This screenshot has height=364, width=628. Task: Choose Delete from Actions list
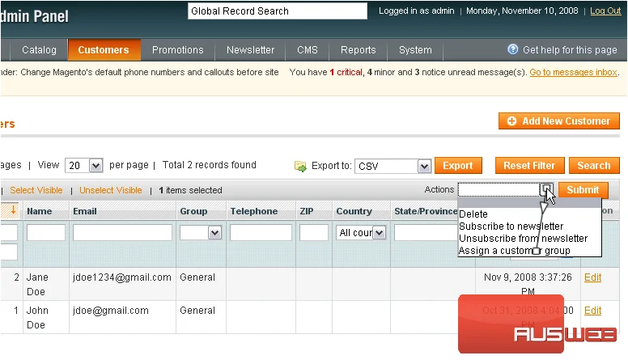pyautogui.click(x=530, y=214)
